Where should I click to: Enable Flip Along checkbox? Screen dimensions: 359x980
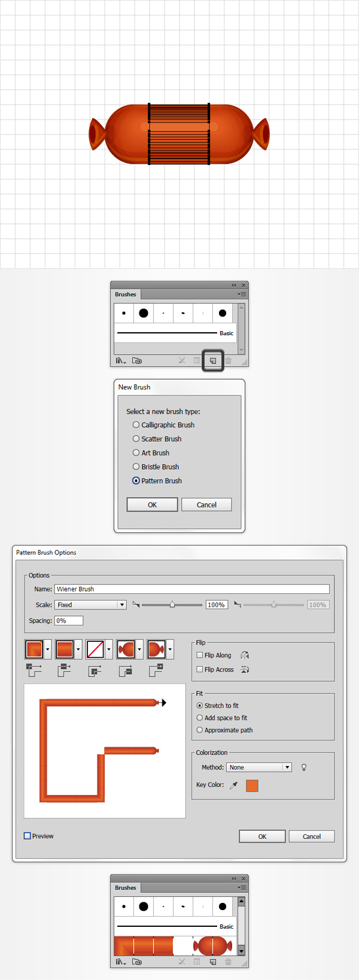tap(200, 656)
